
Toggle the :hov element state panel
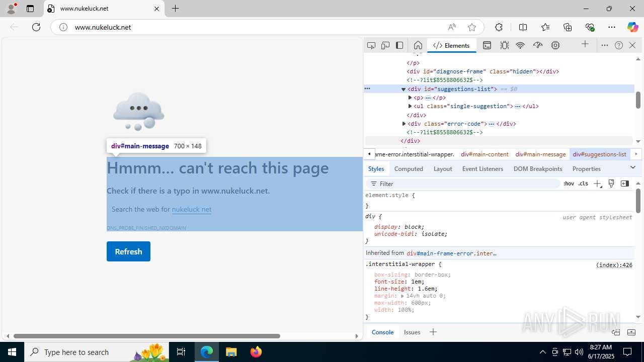pos(569,184)
